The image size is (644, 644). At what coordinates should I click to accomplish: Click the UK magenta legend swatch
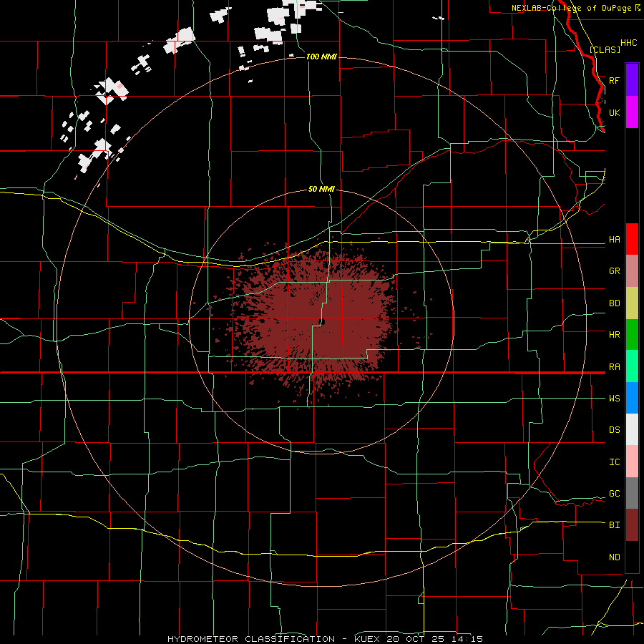(632, 112)
